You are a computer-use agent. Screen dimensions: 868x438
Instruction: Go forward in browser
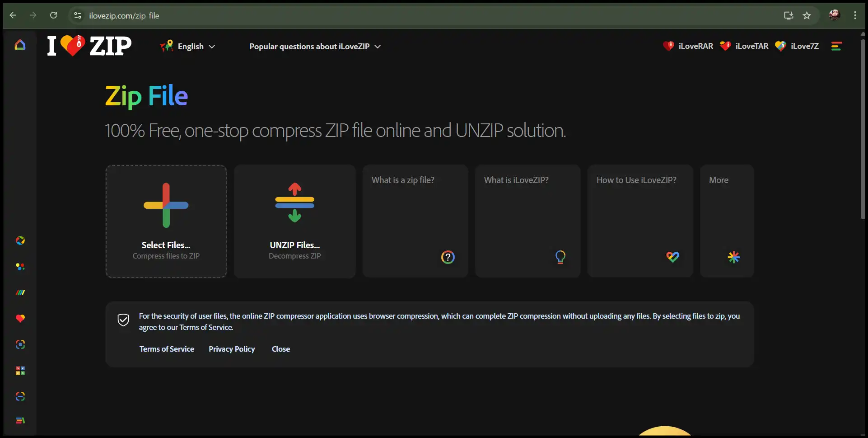(x=33, y=15)
